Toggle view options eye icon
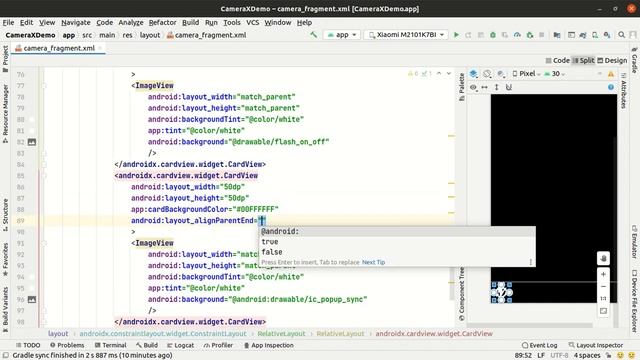This screenshot has height=360, width=640. point(473,87)
